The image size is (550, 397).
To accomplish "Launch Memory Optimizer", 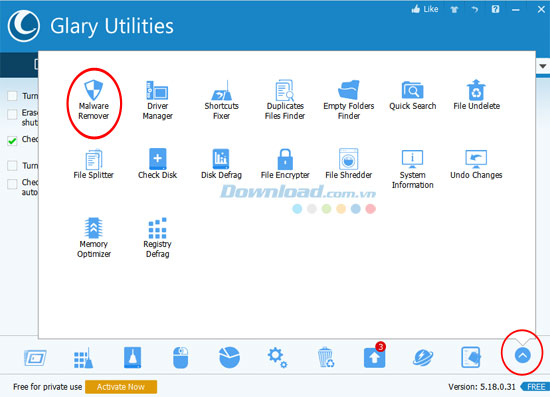I will pyautogui.click(x=94, y=238).
